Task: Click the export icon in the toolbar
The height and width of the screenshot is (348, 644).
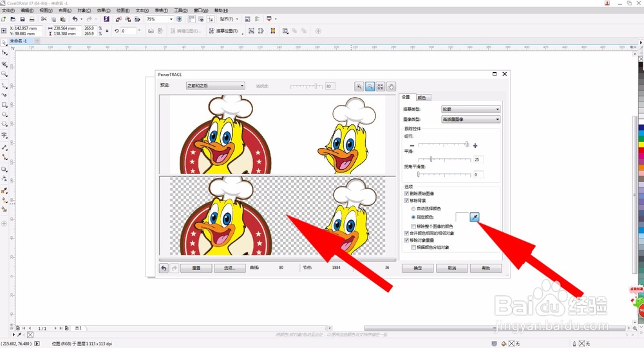Action: [128, 19]
